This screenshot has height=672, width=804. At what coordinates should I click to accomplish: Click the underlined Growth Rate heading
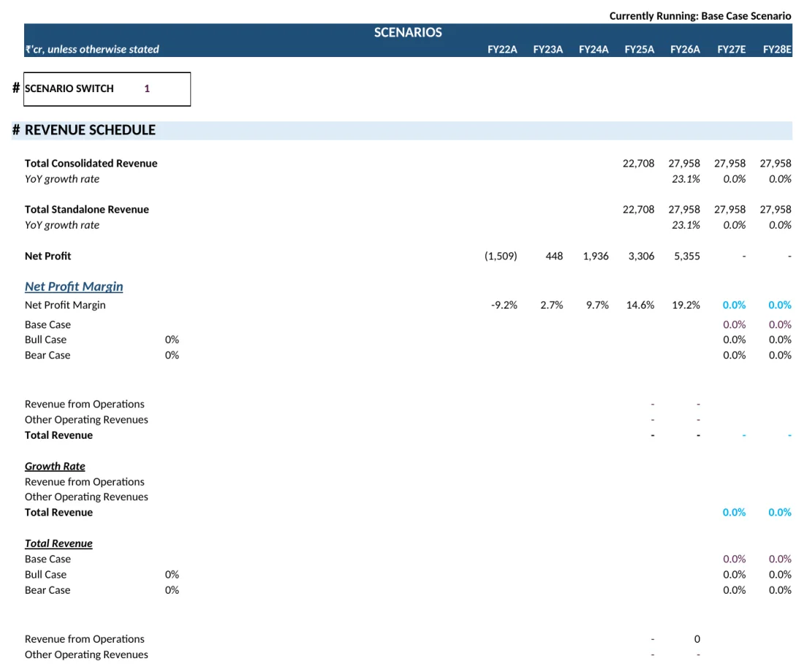(55, 467)
